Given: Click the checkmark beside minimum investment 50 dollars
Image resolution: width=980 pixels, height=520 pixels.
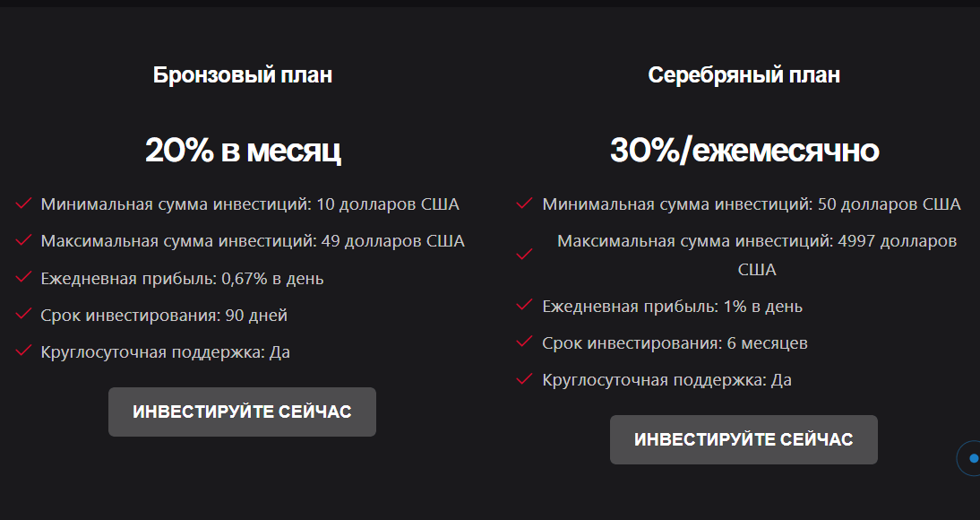Looking at the screenshot, I should [523, 203].
